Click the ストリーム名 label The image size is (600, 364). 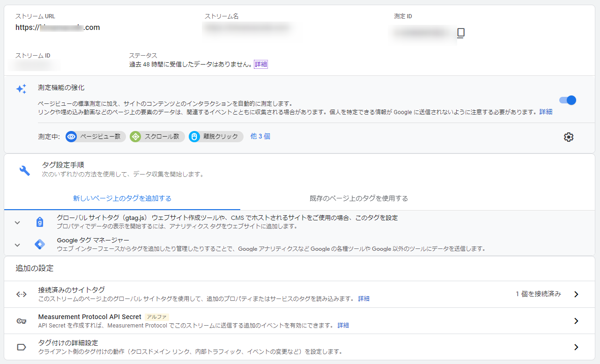pyautogui.click(x=222, y=16)
